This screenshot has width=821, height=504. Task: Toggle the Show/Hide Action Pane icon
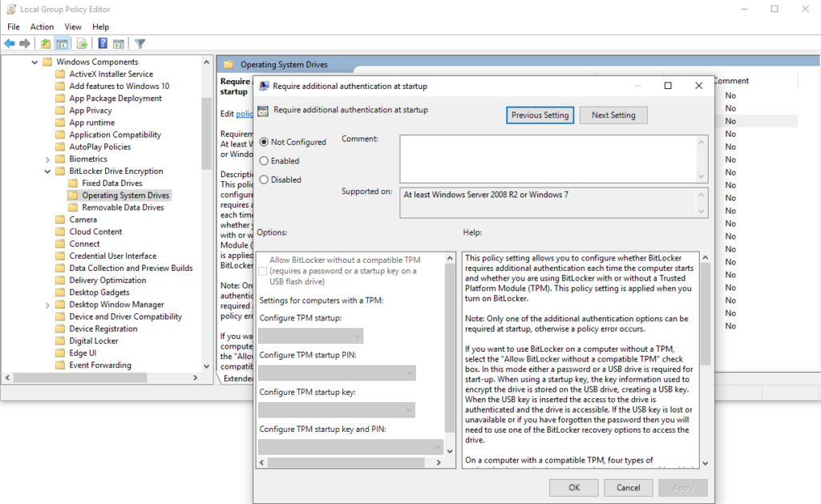[x=118, y=43]
